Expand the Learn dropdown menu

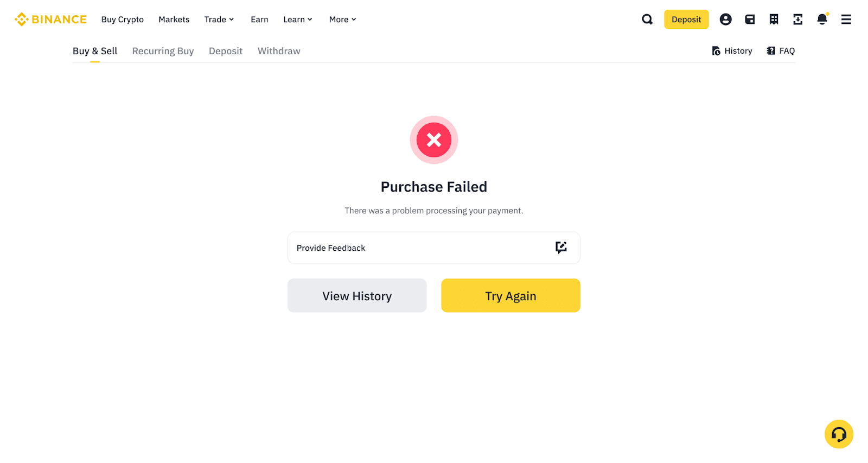point(298,20)
